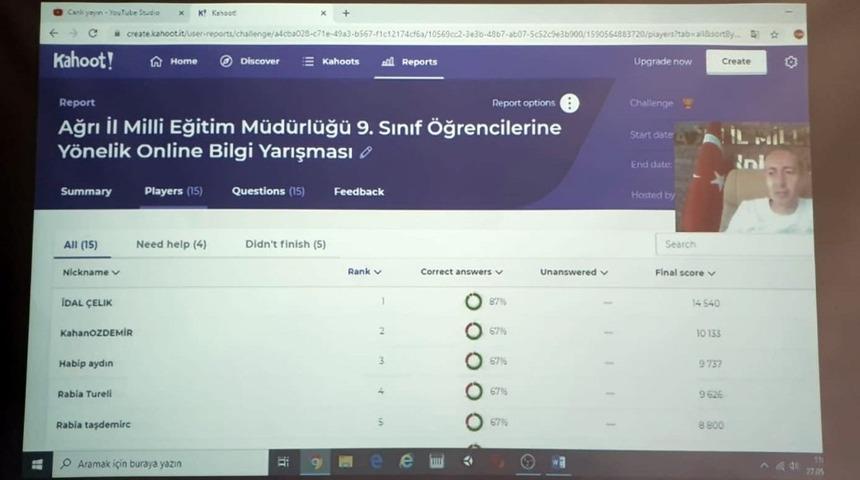
Task: Click 67% accuracy ring for KahanOZDEMİR
Action: 473,331
